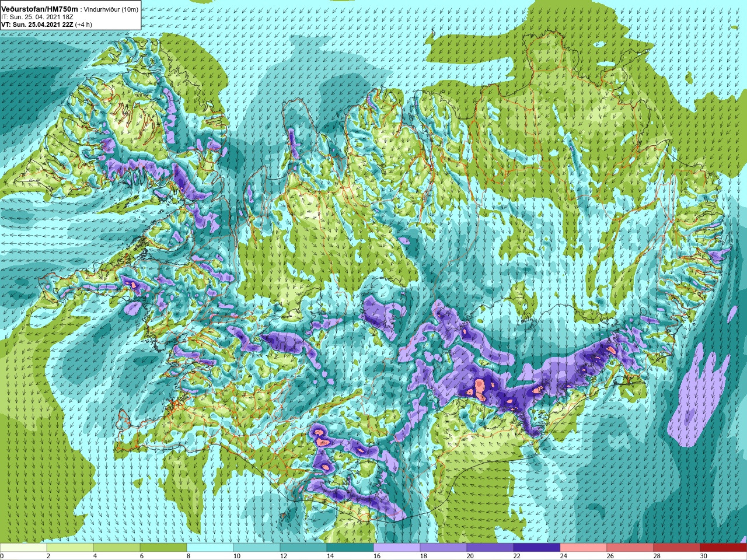Pick the dark teal 14–16 legend swatch
Screen dimensions: 747x560
point(350,548)
